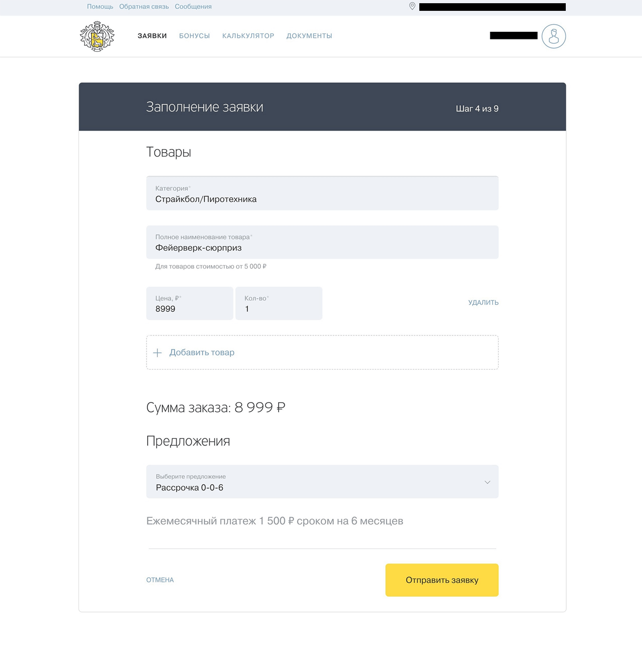Focus the Цена price input field
Image resolution: width=642 pixels, height=672 pixels.
coord(189,303)
